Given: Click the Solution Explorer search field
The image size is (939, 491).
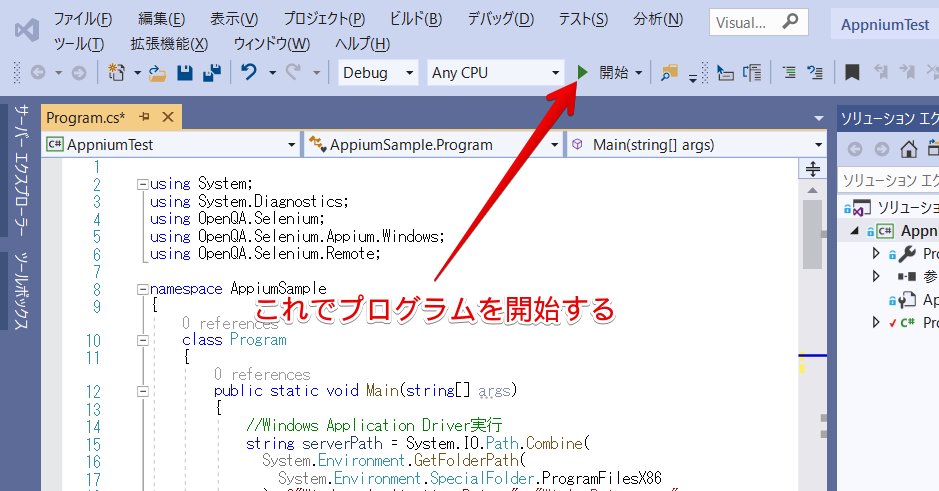Looking at the screenshot, I should (889, 180).
